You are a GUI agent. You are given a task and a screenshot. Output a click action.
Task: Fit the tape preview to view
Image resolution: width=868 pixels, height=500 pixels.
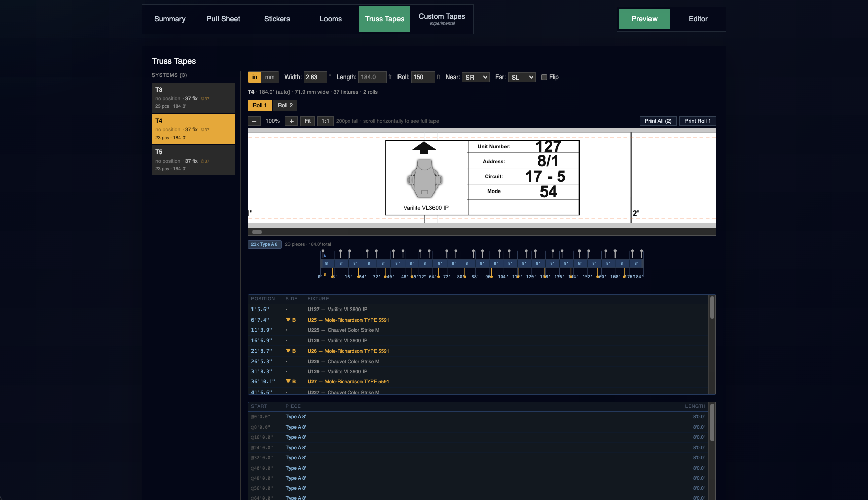pyautogui.click(x=307, y=121)
